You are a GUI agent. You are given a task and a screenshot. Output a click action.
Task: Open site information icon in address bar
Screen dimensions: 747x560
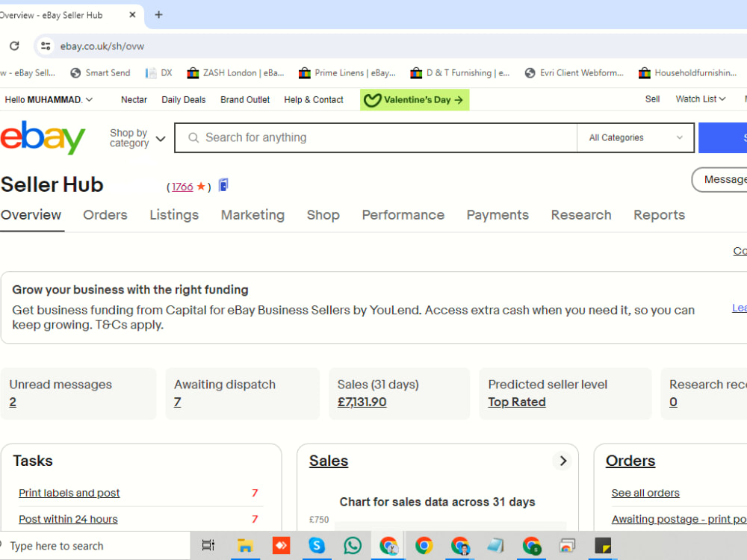(x=46, y=46)
